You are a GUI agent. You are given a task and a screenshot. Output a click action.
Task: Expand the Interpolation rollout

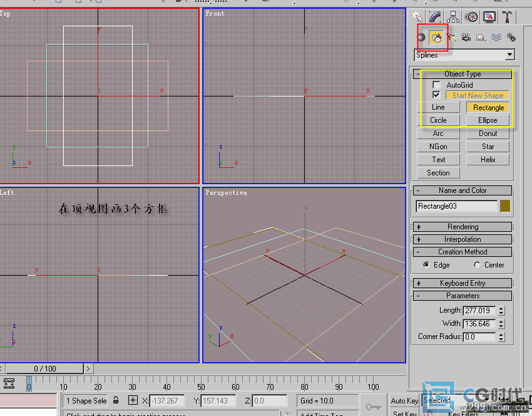pyautogui.click(x=463, y=239)
